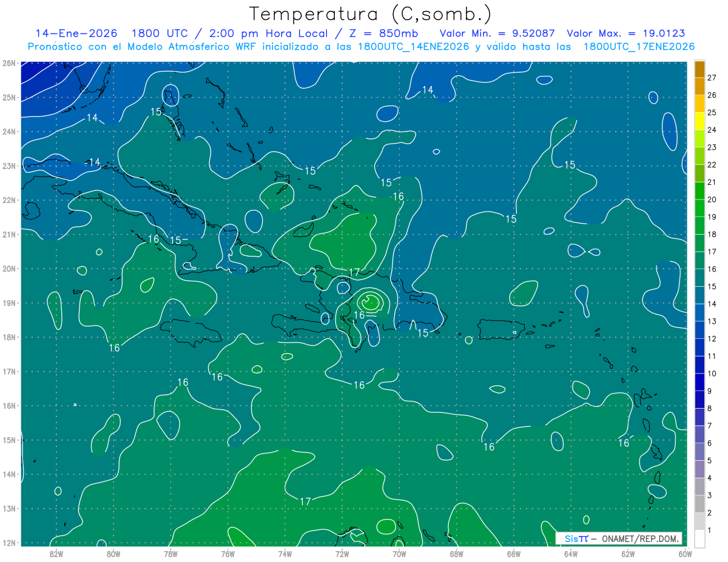Click the '15N' latitude axis label

coord(9,440)
